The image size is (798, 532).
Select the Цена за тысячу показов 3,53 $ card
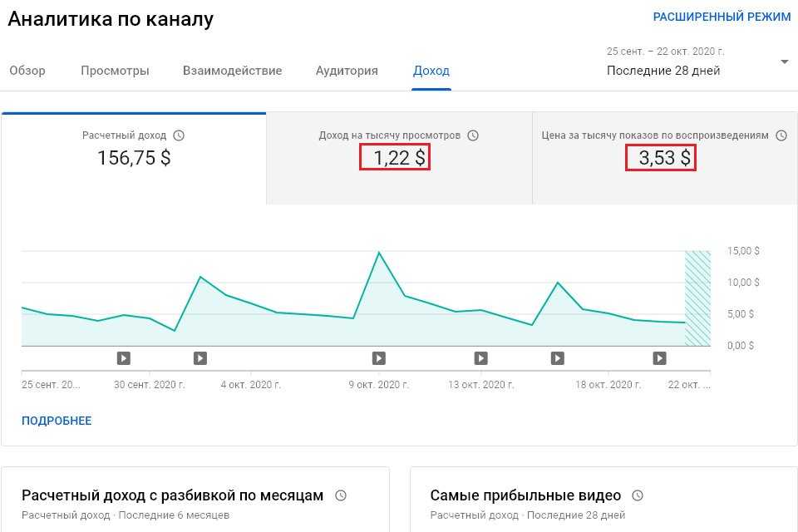[x=665, y=158]
